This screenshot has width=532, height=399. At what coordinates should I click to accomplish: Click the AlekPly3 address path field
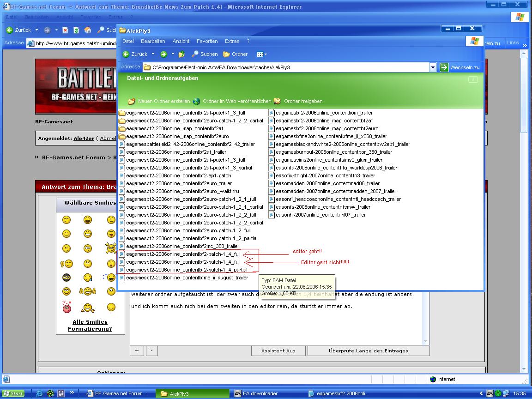pos(286,67)
